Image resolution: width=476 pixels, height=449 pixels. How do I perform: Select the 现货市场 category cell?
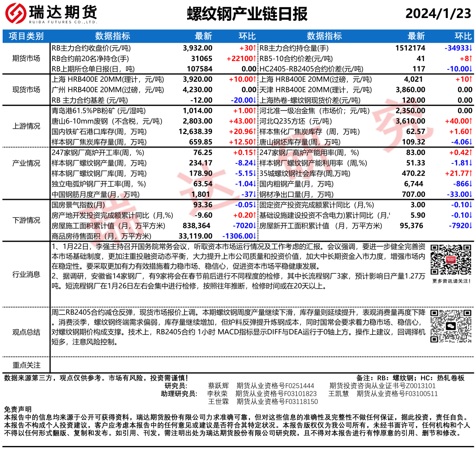(26, 90)
